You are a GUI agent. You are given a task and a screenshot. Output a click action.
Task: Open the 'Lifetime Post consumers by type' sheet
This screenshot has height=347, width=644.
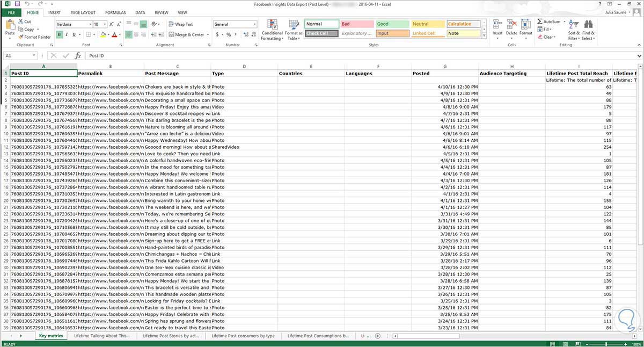pyautogui.click(x=243, y=336)
